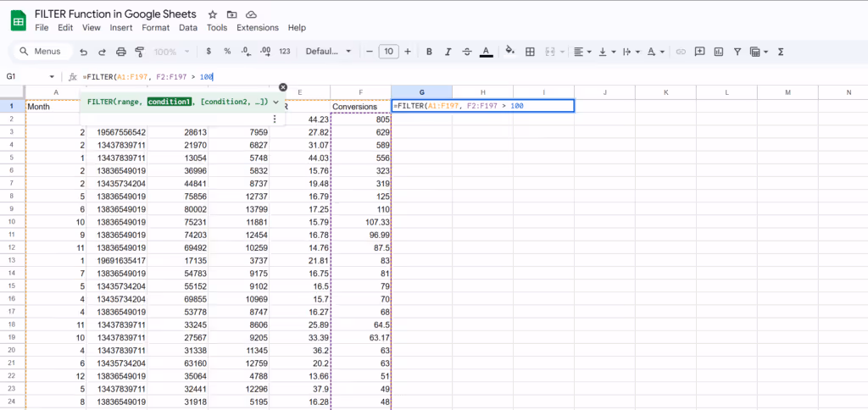
Task: Close the FILTER formula help tooltip
Action: [283, 87]
